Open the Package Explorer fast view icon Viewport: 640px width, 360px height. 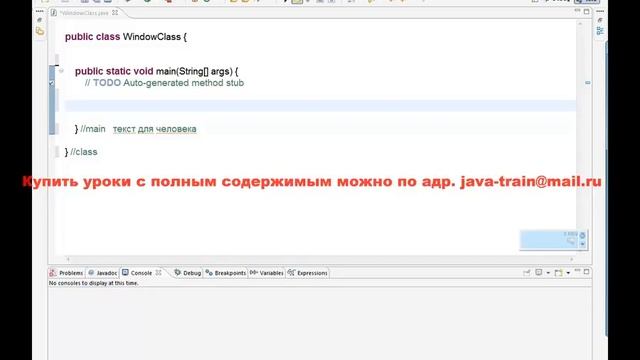point(40,31)
